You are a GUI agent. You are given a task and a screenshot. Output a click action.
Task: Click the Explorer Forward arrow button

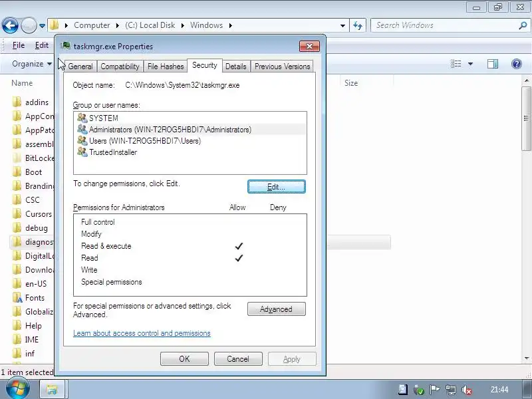(29, 25)
